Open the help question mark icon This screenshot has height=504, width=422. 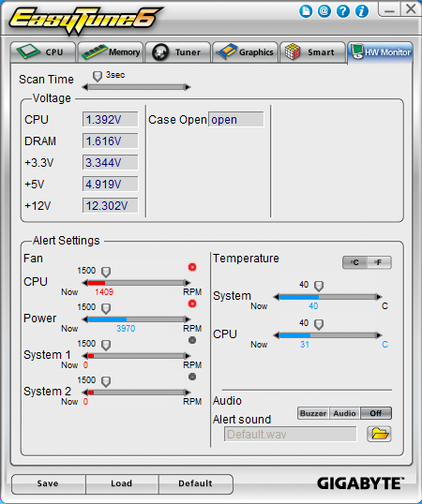click(343, 11)
